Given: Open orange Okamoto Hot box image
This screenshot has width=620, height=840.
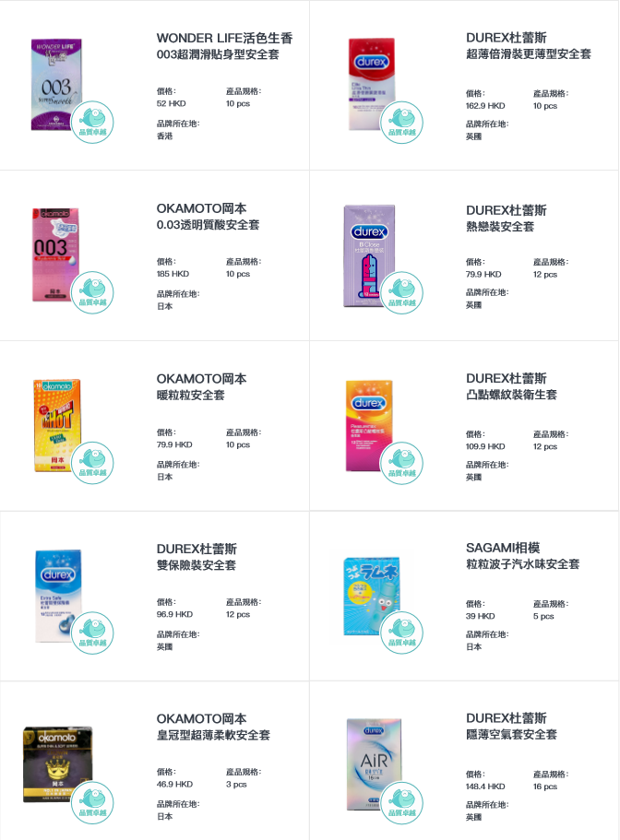Looking at the screenshot, I should 57,426.
